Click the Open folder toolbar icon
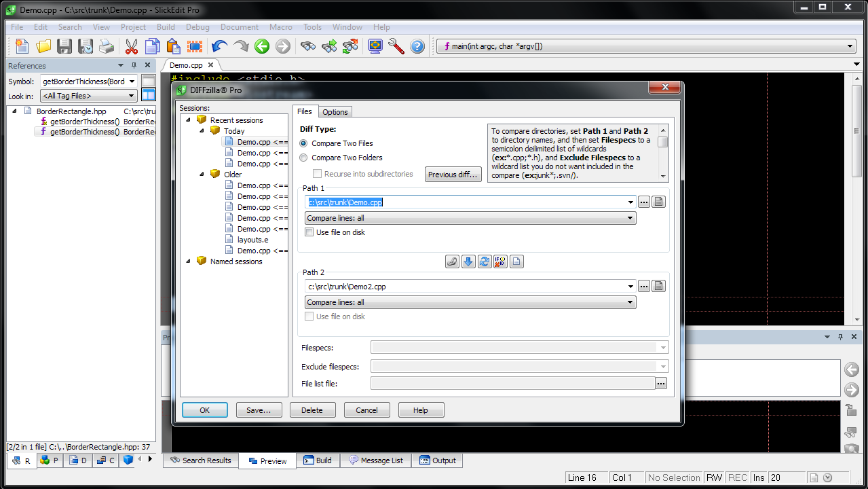Image resolution: width=868 pixels, height=489 pixels. (43, 46)
